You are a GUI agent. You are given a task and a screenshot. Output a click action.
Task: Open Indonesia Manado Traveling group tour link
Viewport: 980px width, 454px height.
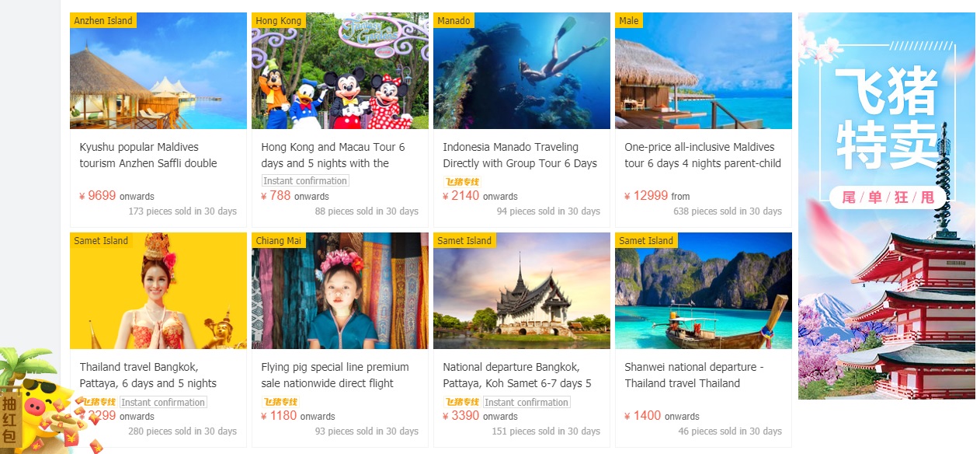tap(520, 155)
